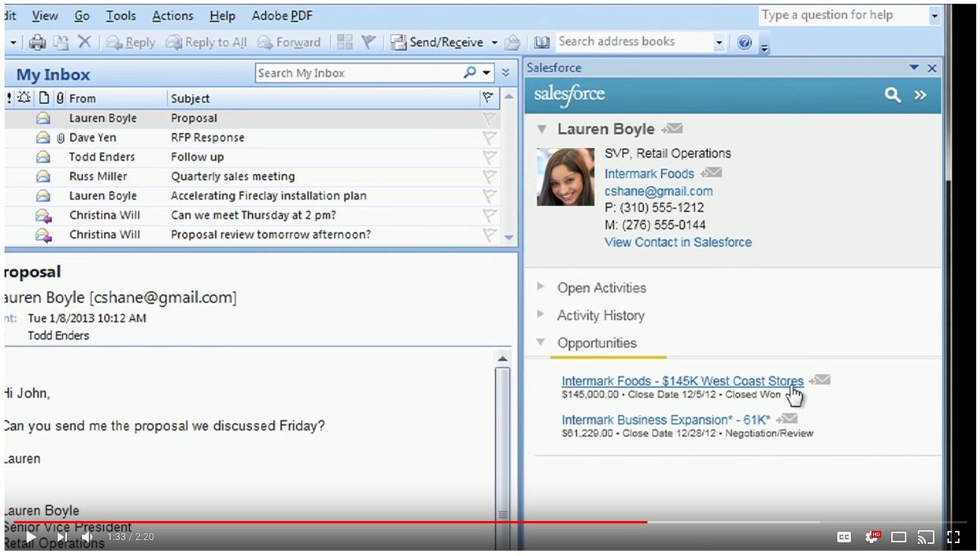This screenshot has height=556, width=980.
Task: Open the inbox search options dropdown arrow
Action: 487,74
